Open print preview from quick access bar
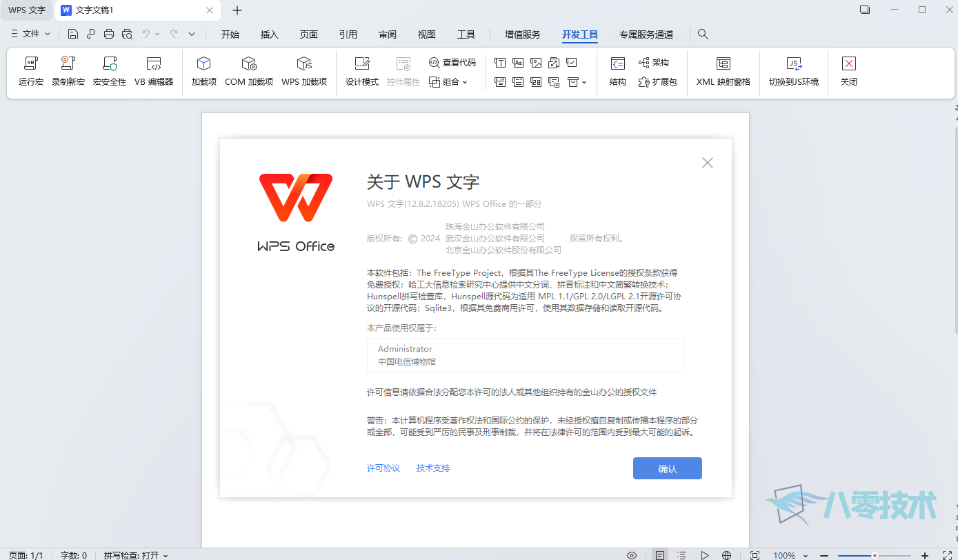 [127, 34]
